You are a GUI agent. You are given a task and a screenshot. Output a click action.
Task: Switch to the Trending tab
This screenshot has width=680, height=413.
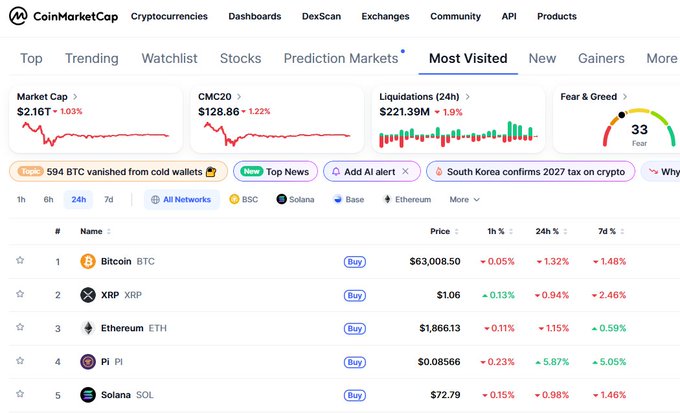(92, 58)
